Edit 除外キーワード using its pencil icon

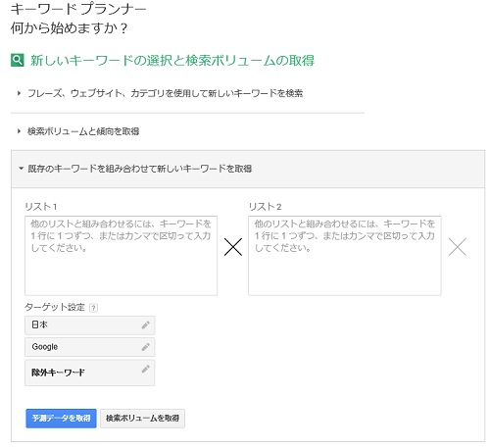[146, 369]
